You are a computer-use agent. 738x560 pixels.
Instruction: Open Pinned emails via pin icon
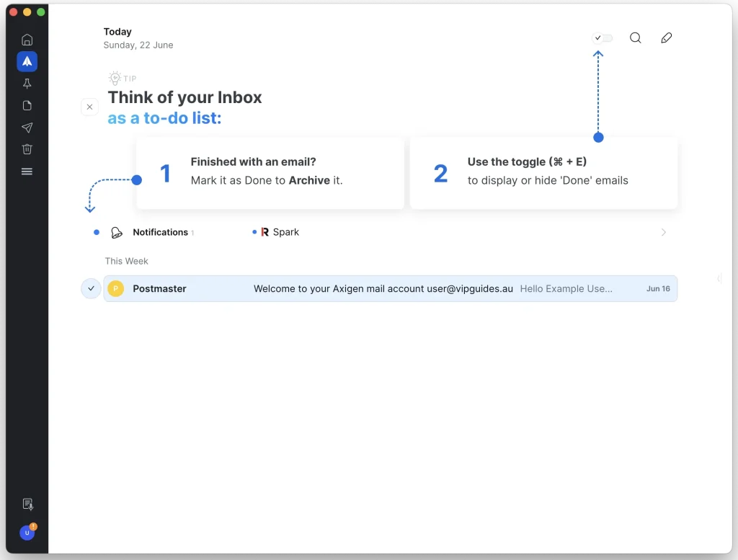tap(27, 84)
